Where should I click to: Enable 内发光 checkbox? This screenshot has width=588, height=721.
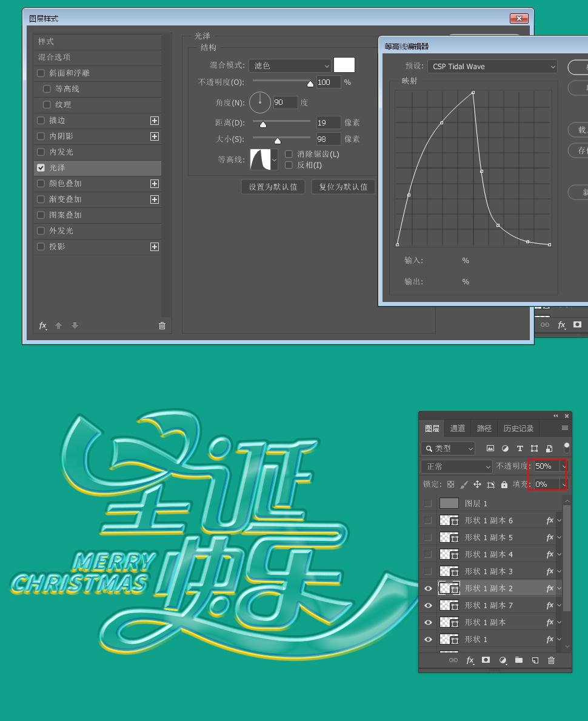coord(41,152)
